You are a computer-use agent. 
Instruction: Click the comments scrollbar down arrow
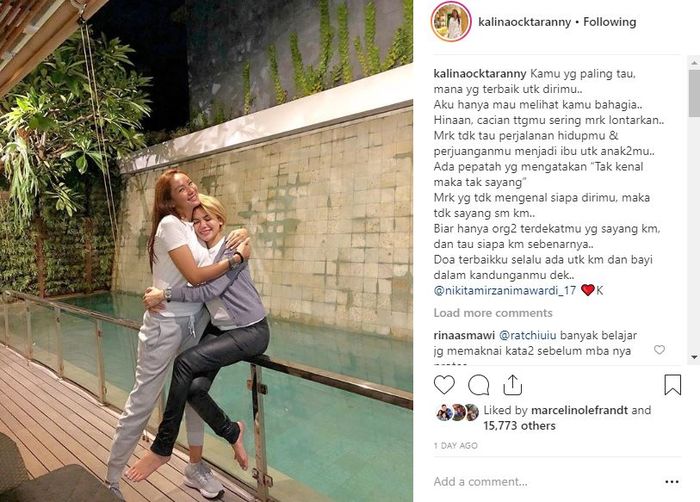pyautogui.click(x=694, y=357)
